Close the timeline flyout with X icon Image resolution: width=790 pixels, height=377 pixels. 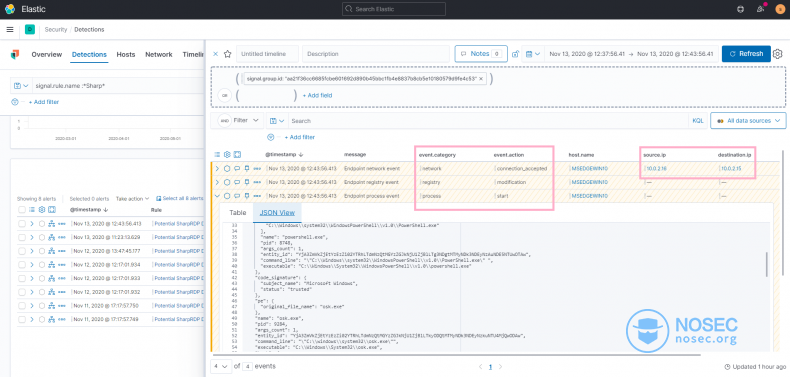pyautogui.click(x=216, y=54)
